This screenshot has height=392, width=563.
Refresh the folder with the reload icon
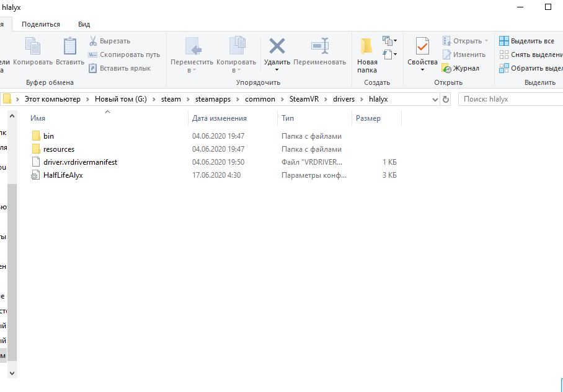pos(446,99)
